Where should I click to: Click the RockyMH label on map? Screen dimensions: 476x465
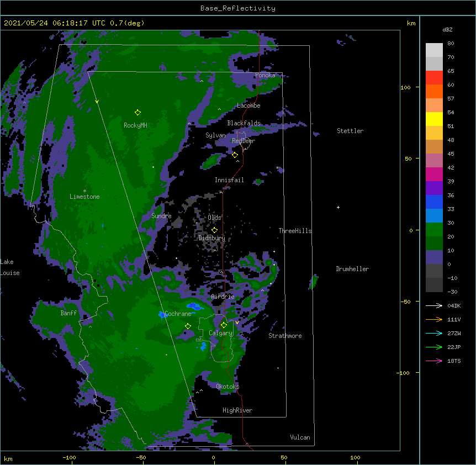tap(135, 125)
